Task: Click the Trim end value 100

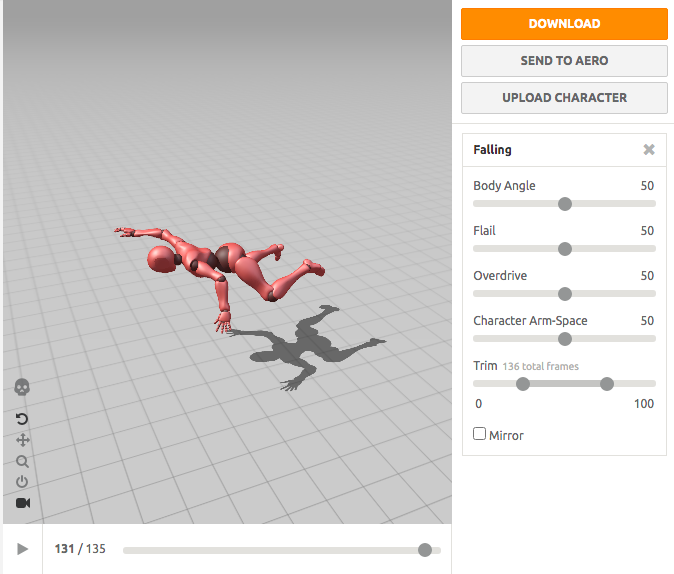Action: coord(643,404)
